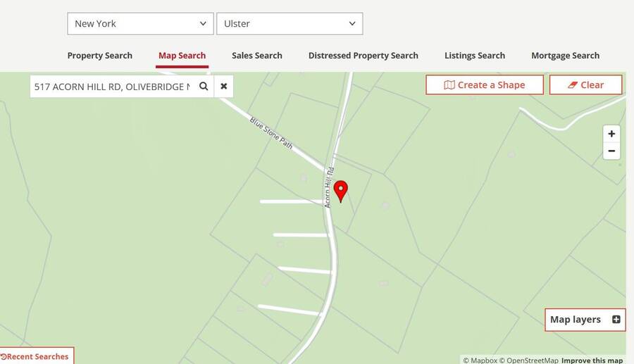This screenshot has height=364, width=634.
Task: Go to Sales Search tab
Action: tap(256, 56)
